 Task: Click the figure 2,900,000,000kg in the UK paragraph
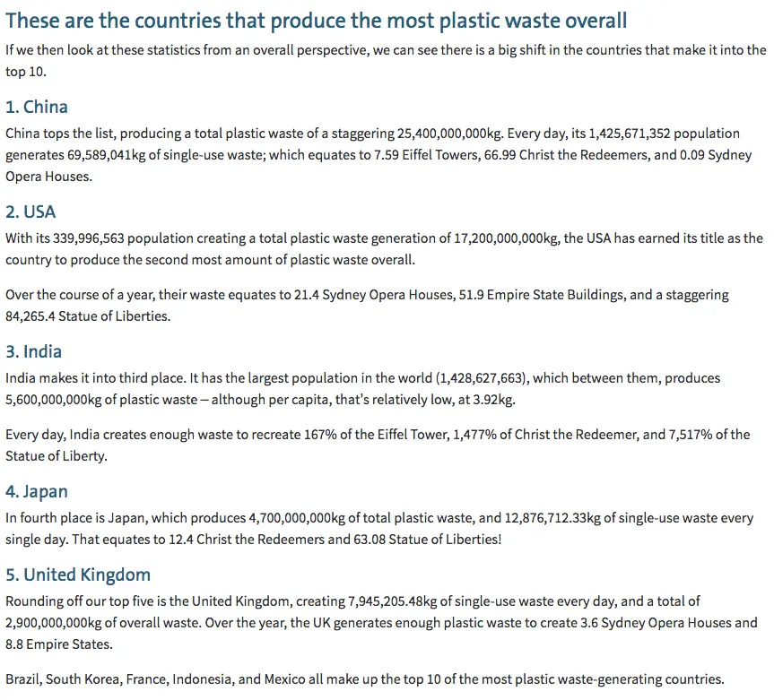(x=61, y=623)
